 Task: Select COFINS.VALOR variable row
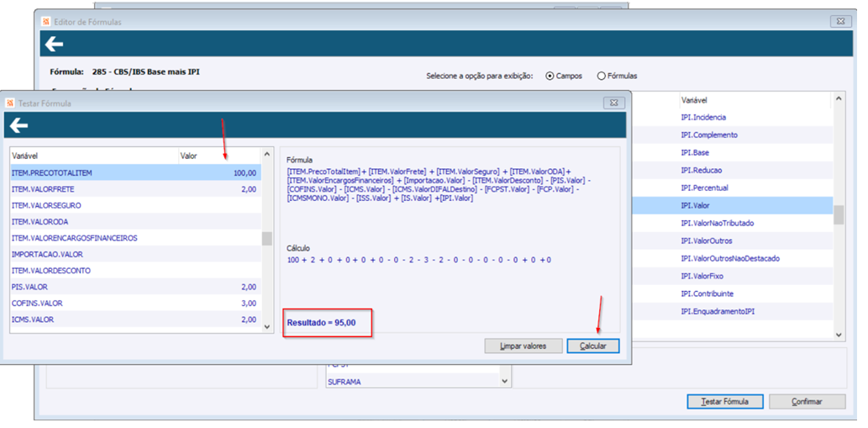[135, 304]
